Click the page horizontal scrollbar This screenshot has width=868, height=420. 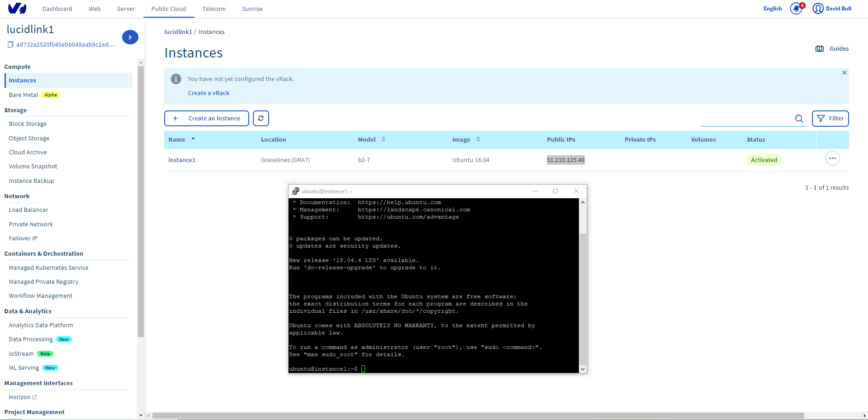pos(478,415)
